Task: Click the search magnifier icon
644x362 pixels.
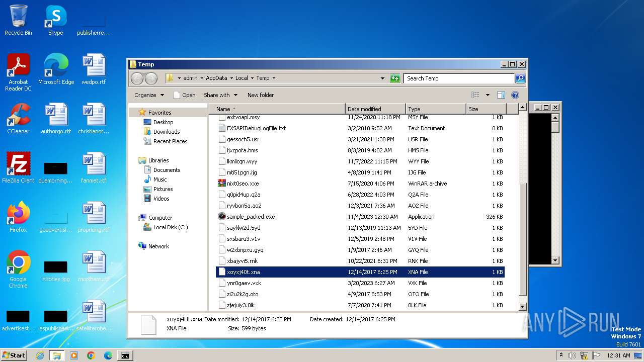Action: (x=520, y=78)
